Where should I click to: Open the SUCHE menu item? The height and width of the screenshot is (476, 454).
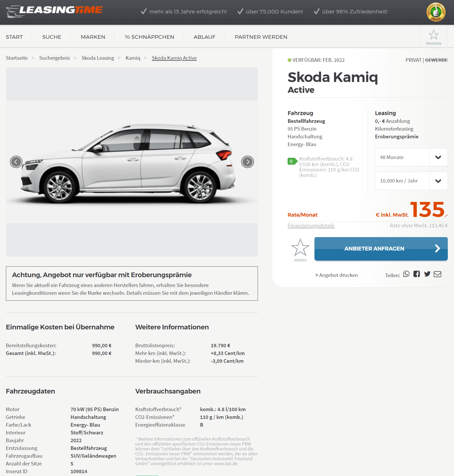pos(52,37)
